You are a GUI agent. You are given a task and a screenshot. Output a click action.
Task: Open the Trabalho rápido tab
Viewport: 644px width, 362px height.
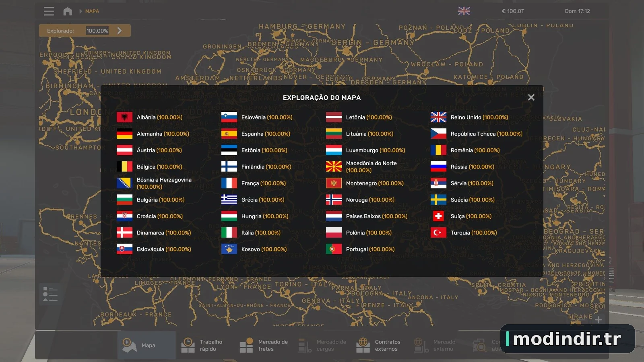(205, 345)
